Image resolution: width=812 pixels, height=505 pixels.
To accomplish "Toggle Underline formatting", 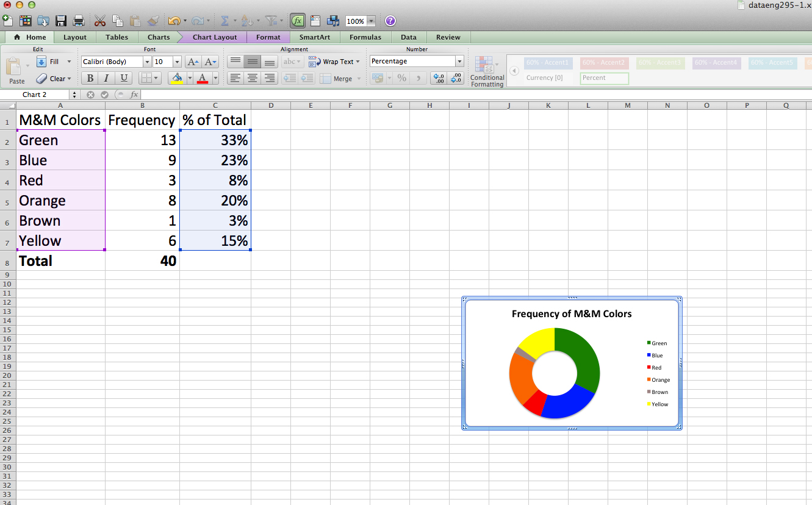I will tap(124, 78).
